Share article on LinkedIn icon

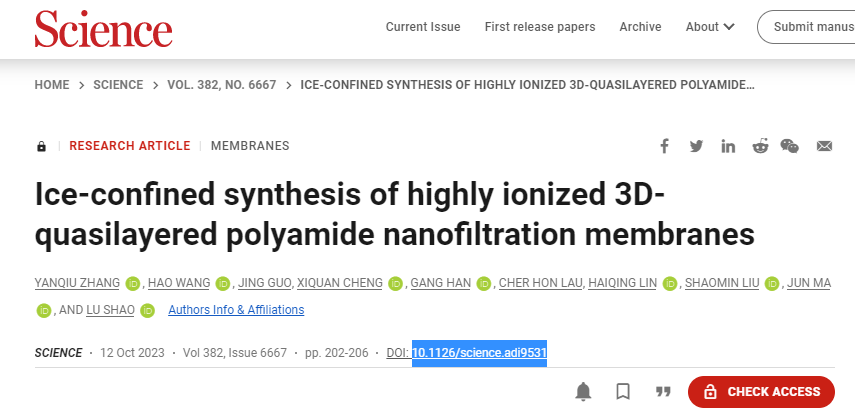728,146
